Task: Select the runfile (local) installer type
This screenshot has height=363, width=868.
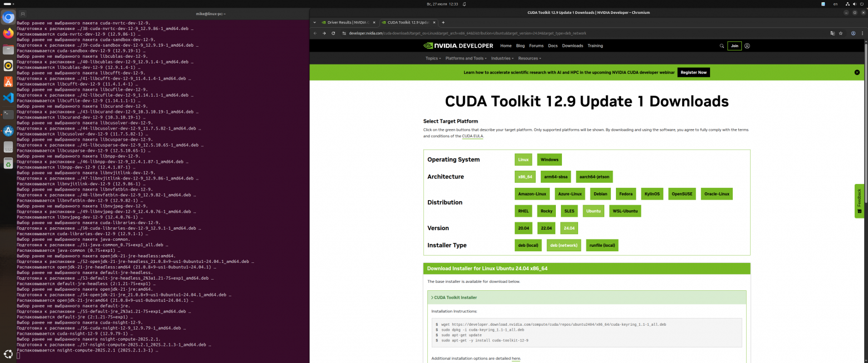Action: click(602, 245)
